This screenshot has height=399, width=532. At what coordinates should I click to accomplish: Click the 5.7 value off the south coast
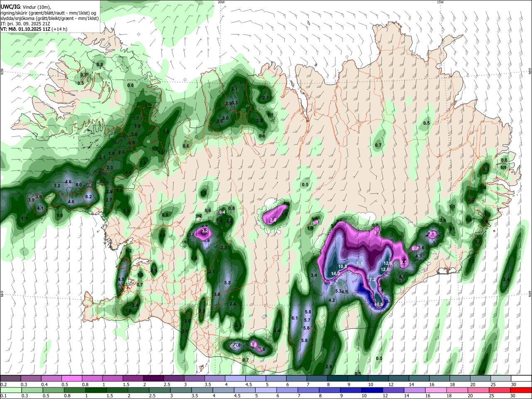coord(307,320)
